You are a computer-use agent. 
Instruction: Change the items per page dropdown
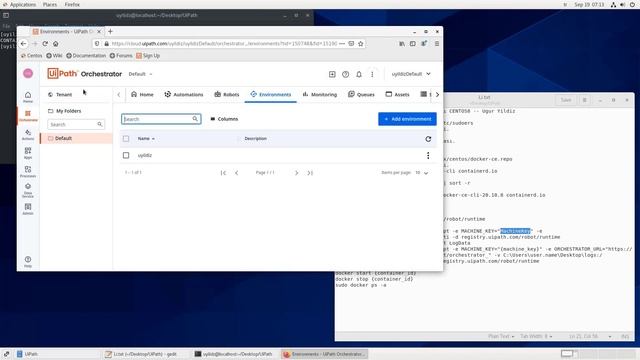pyautogui.click(x=422, y=173)
